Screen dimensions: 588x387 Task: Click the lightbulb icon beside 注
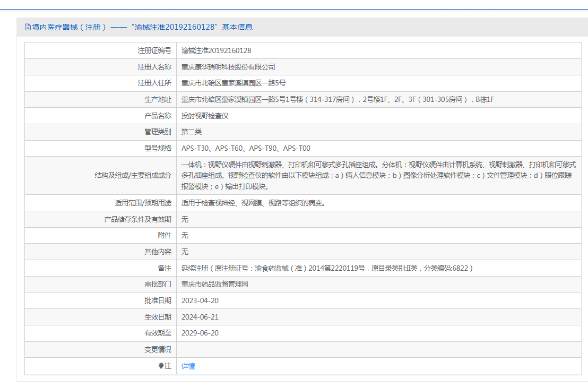pyautogui.click(x=161, y=366)
